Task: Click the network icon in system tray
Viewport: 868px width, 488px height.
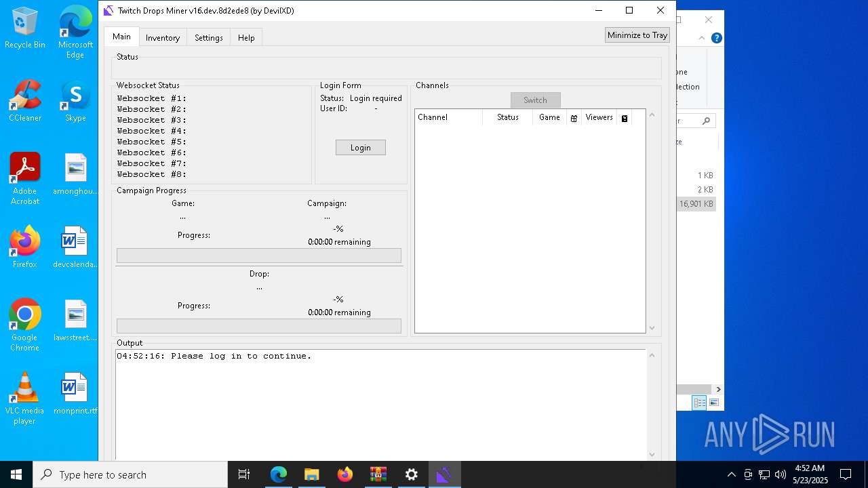Action: [764, 474]
